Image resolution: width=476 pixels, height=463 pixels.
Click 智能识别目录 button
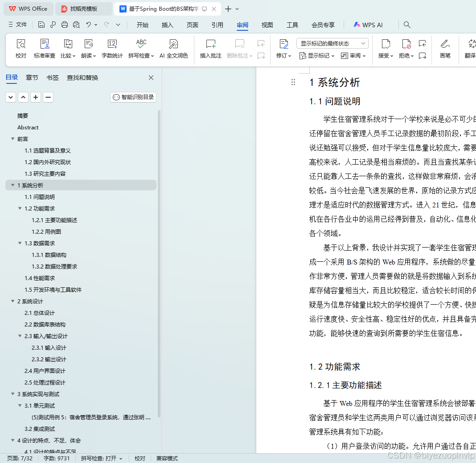[133, 97]
